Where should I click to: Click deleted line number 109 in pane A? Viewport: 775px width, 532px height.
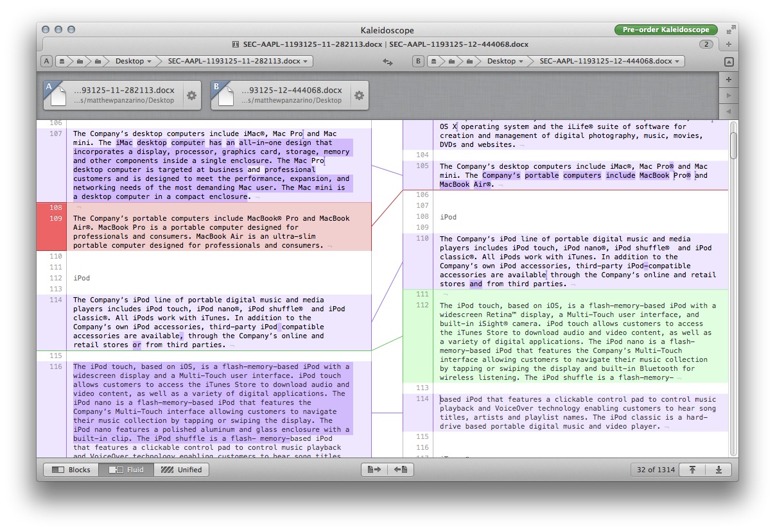point(56,218)
